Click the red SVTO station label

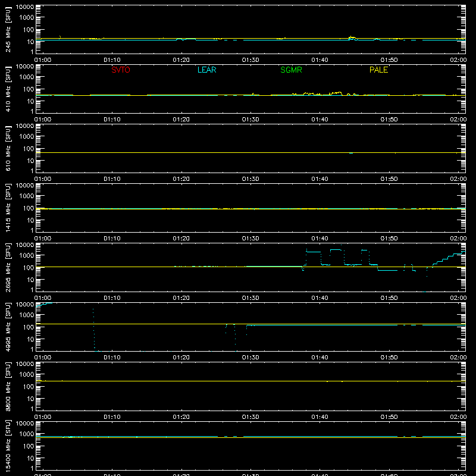tap(121, 70)
